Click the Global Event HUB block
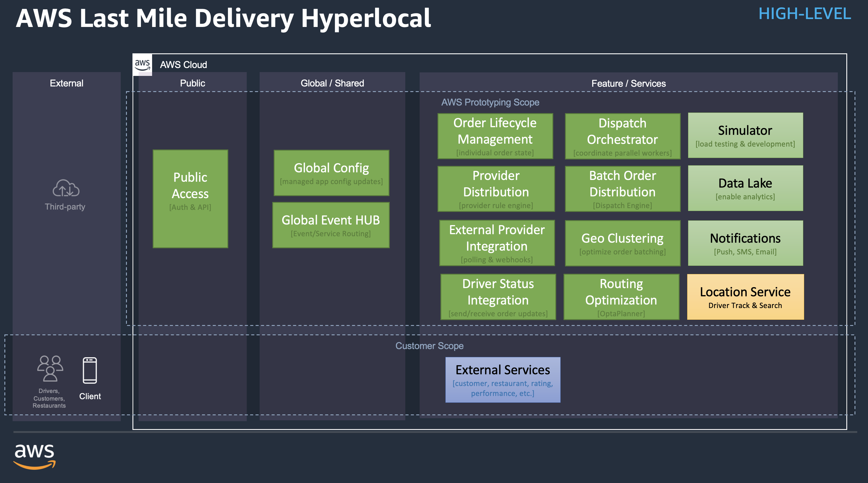Image resolution: width=868 pixels, height=483 pixels. point(331,225)
